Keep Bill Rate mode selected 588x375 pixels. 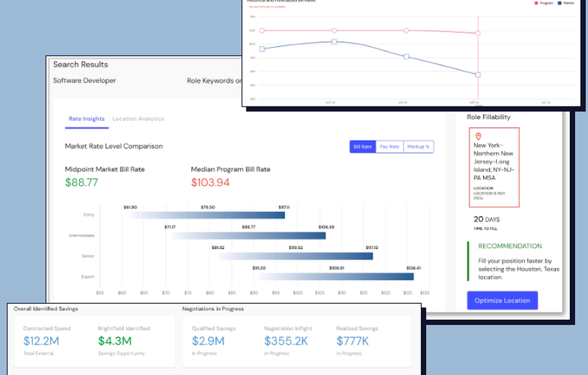(x=362, y=146)
